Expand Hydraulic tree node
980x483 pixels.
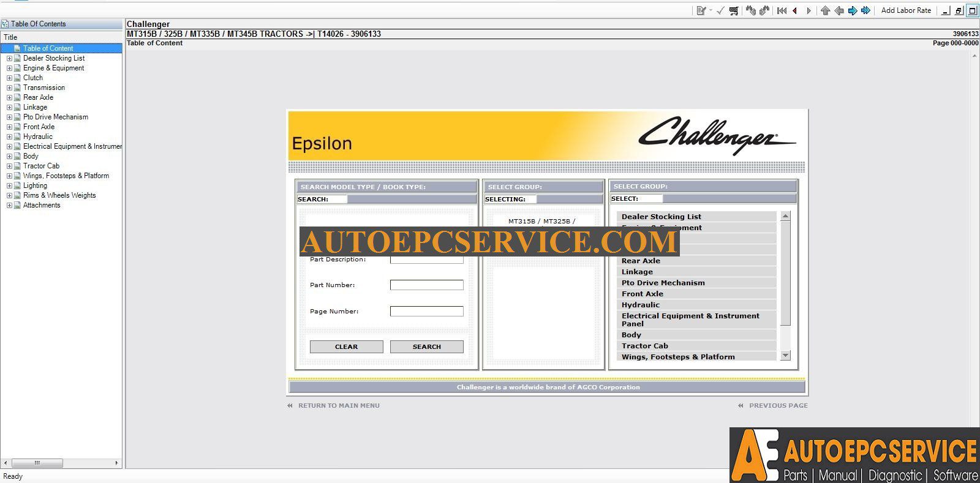(9, 137)
